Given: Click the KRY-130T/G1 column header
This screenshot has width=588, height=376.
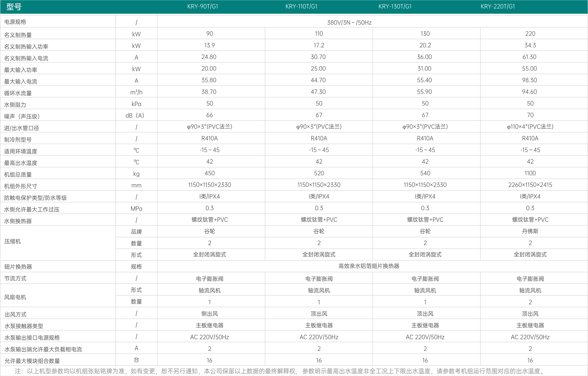Looking at the screenshot, I should tap(395, 7).
